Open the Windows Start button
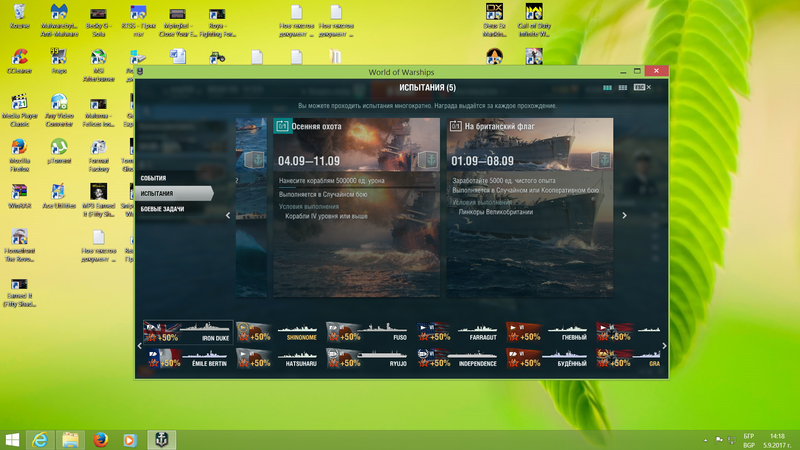Image resolution: width=800 pixels, height=450 pixels. (12, 440)
